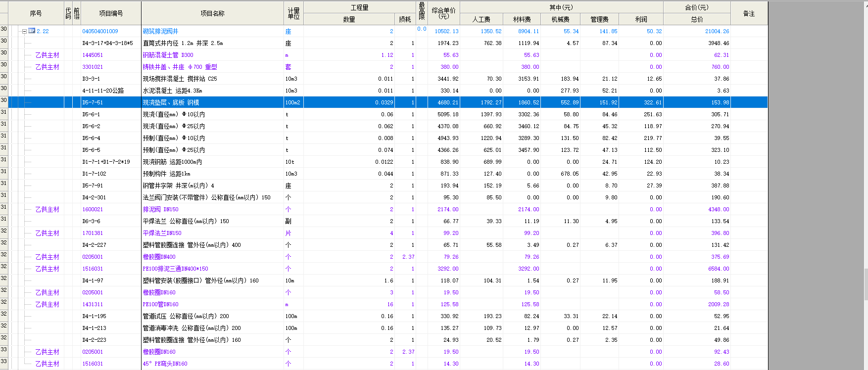Select code D3-3-1
The image size is (868, 370).
pos(91,79)
